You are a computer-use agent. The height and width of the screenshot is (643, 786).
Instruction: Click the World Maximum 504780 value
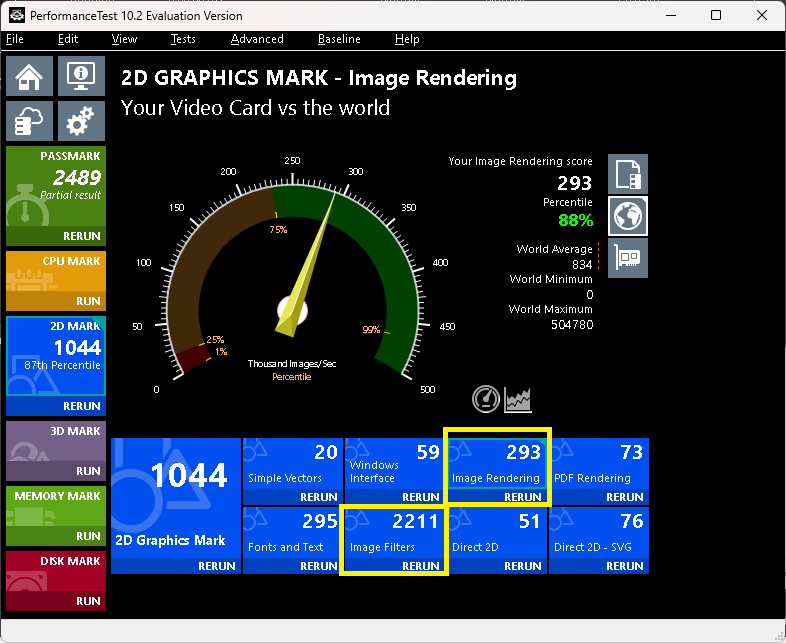pos(572,325)
